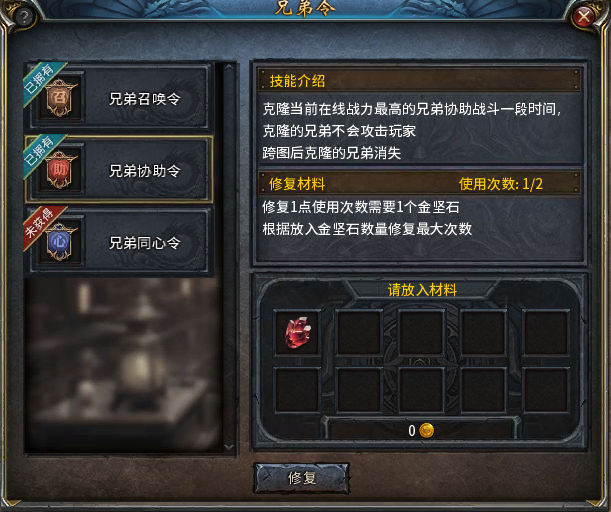Click first empty slot in bottom row
This screenshot has height=512, width=611.
tap(298, 390)
